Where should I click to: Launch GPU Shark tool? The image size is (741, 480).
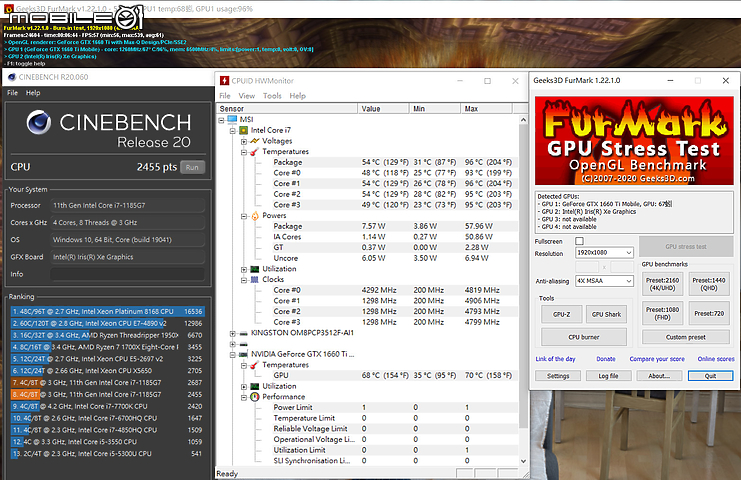(606, 314)
